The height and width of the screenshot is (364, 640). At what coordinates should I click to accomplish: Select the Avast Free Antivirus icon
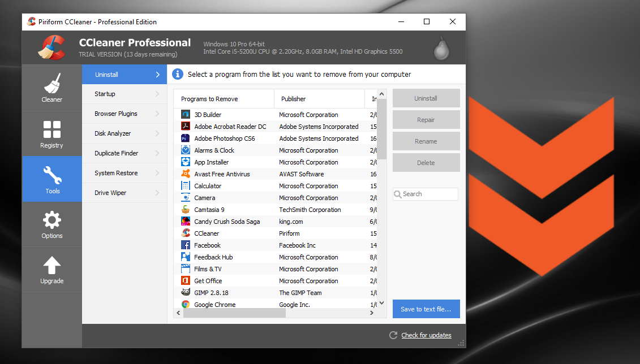(185, 174)
